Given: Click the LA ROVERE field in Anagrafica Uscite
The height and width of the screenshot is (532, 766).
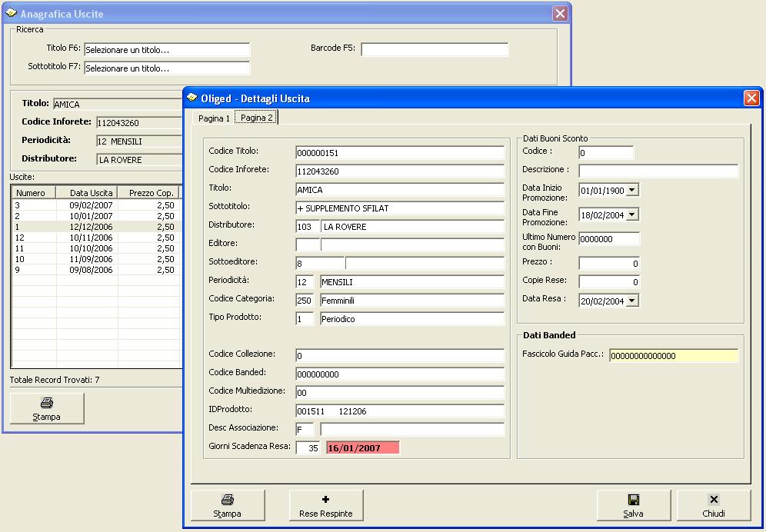Looking at the screenshot, I should click(139, 160).
